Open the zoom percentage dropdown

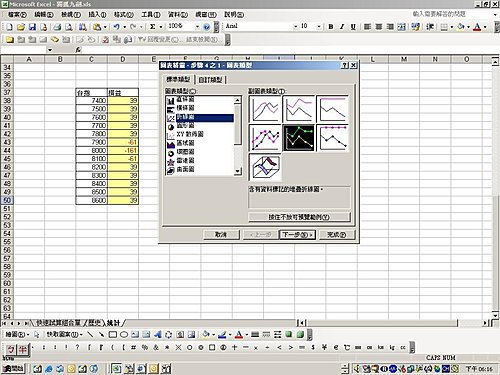[197, 27]
